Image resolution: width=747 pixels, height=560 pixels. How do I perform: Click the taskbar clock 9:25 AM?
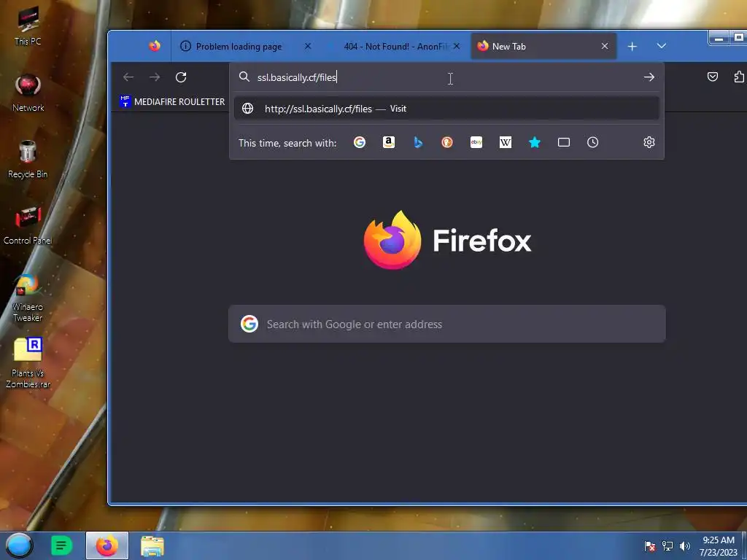pyautogui.click(x=719, y=546)
